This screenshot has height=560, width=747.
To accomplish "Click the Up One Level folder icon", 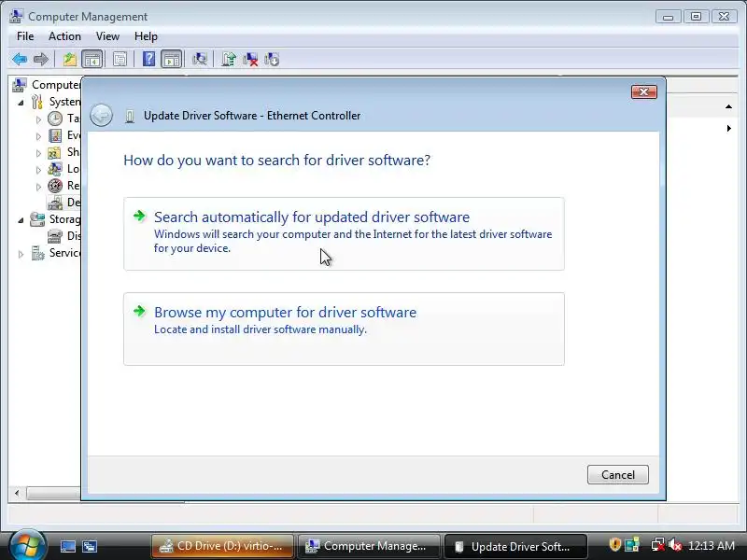I will point(69,60).
